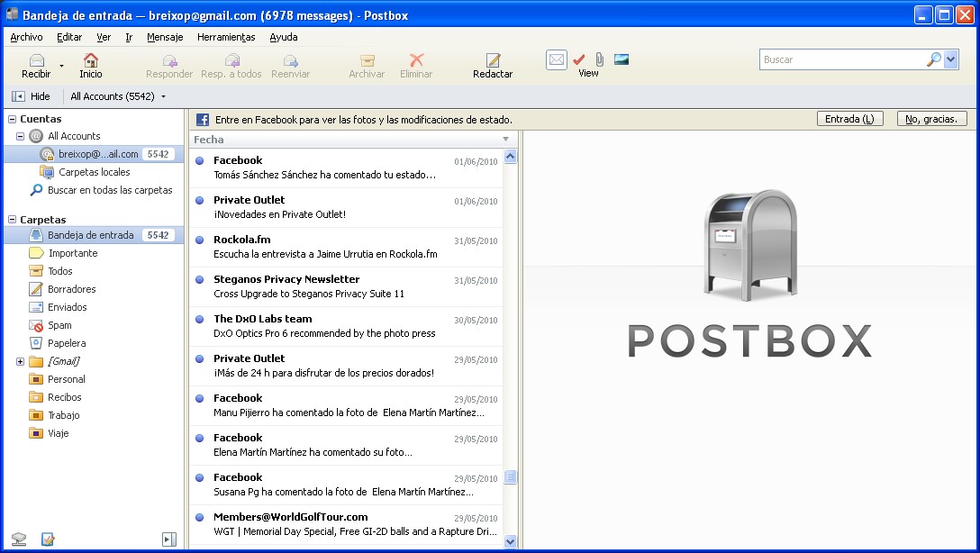Open the Recibir dropdown arrow

pyautogui.click(x=61, y=65)
